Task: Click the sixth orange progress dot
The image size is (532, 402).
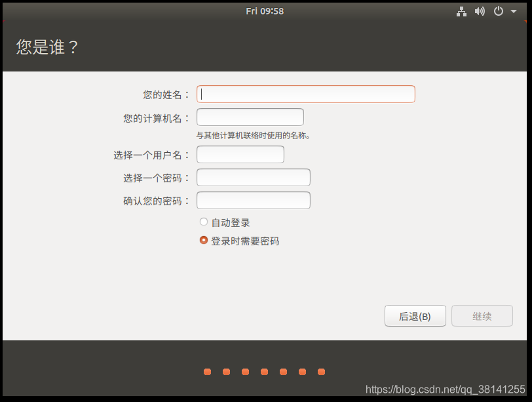Action: tap(302, 372)
